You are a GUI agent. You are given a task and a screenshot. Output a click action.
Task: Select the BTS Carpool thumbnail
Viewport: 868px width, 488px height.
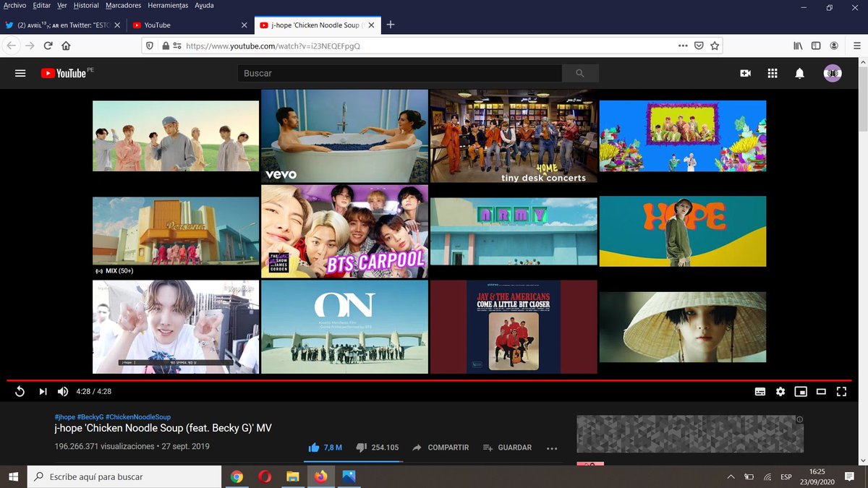[344, 231]
